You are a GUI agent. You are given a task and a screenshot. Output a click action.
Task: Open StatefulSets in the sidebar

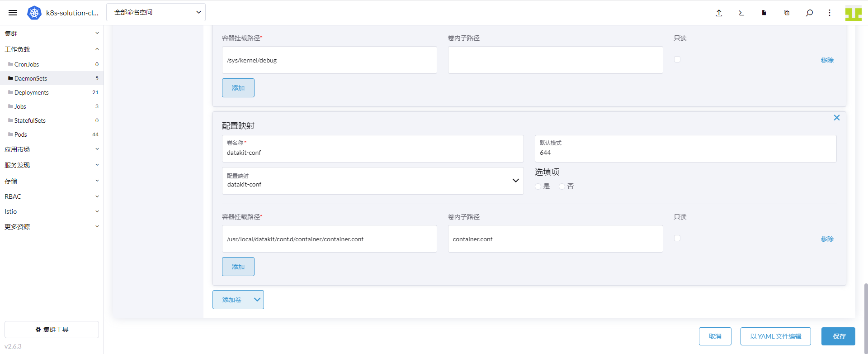[52, 120]
